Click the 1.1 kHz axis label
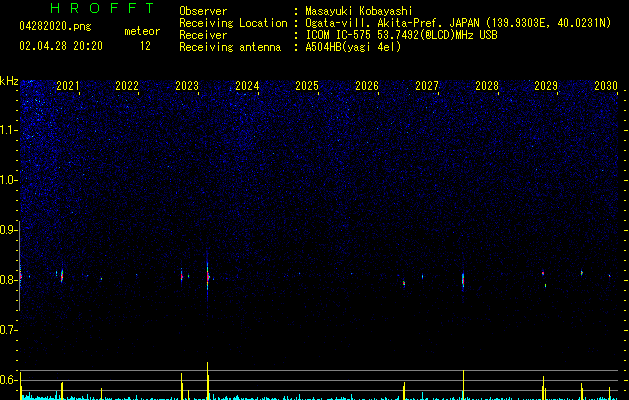 pyautogui.click(x=8, y=130)
